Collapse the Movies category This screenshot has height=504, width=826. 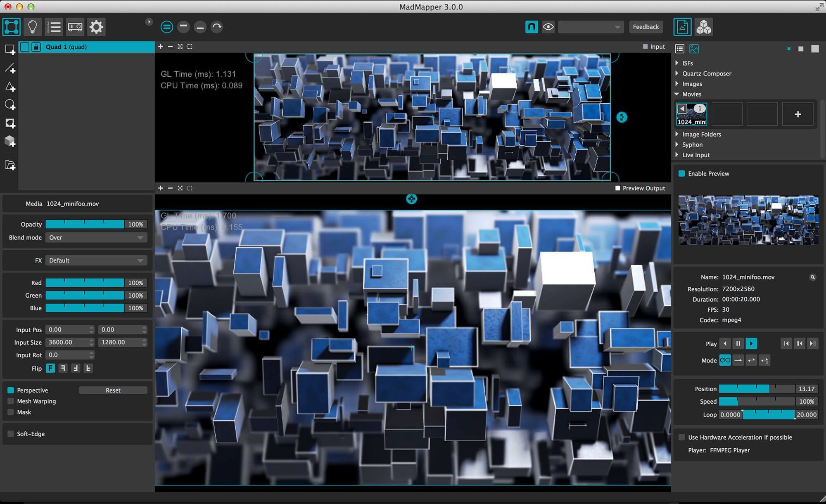tap(677, 94)
